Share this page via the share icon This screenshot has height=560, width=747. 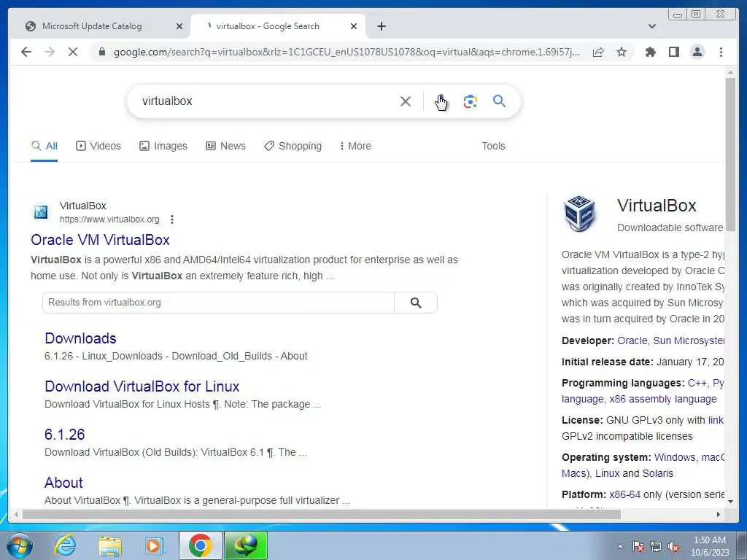[x=598, y=52]
